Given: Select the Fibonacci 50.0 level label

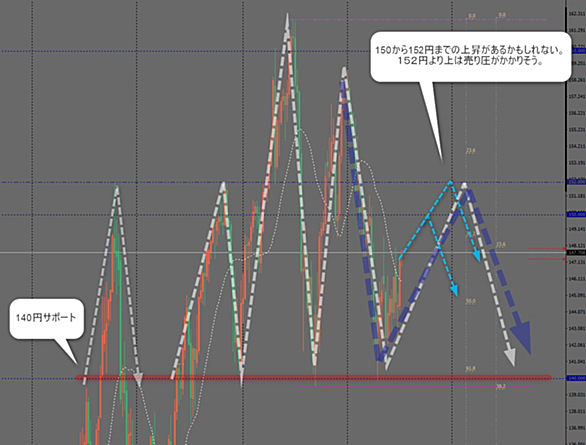Looking at the screenshot, I should (x=471, y=301).
